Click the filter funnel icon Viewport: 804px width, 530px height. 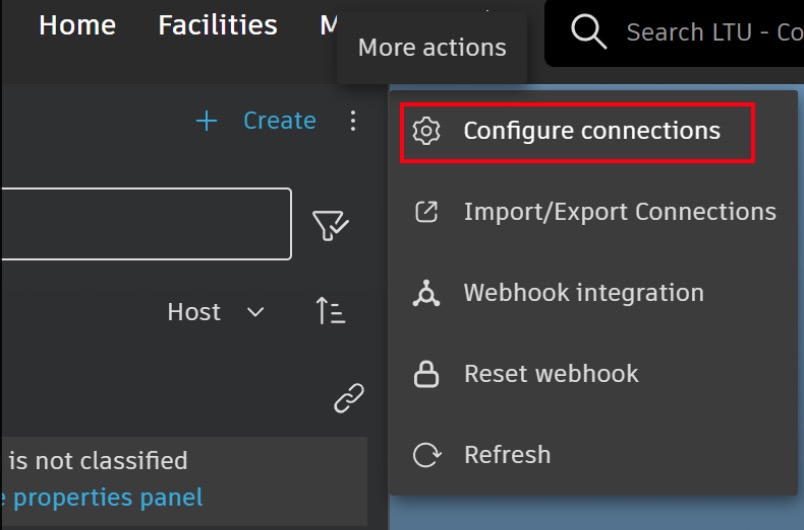tap(330, 225)
